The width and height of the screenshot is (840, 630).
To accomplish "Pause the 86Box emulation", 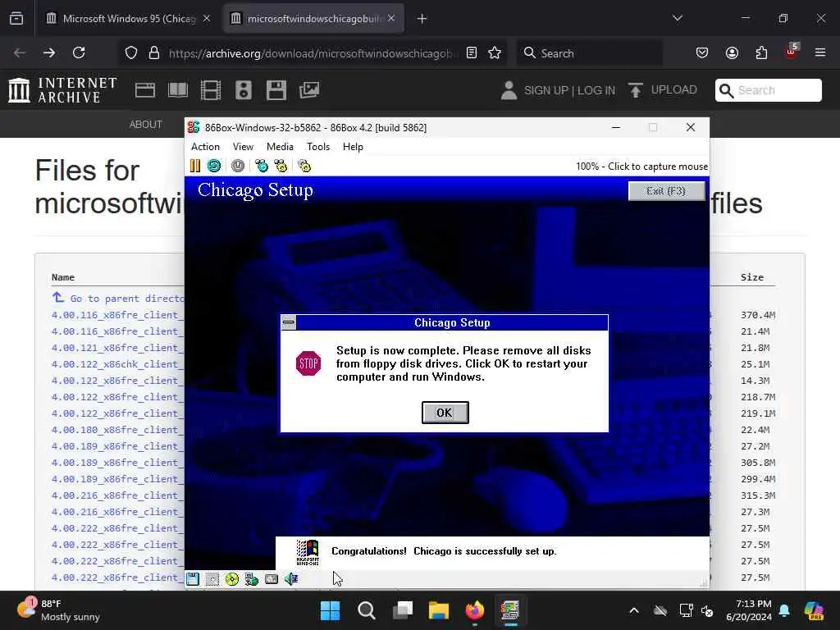I will pyautogui.click(x=195, y=166).
